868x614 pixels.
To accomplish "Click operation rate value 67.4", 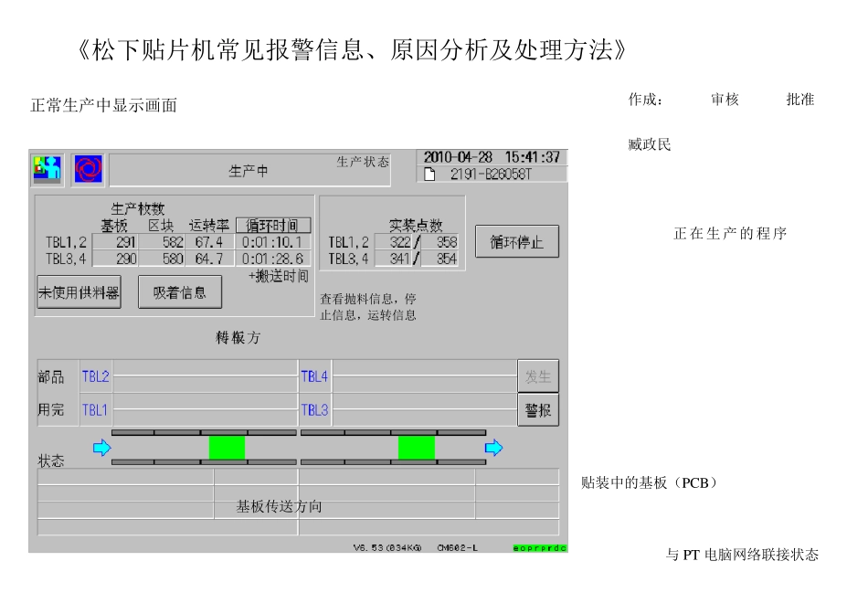I will click(208, 242).
